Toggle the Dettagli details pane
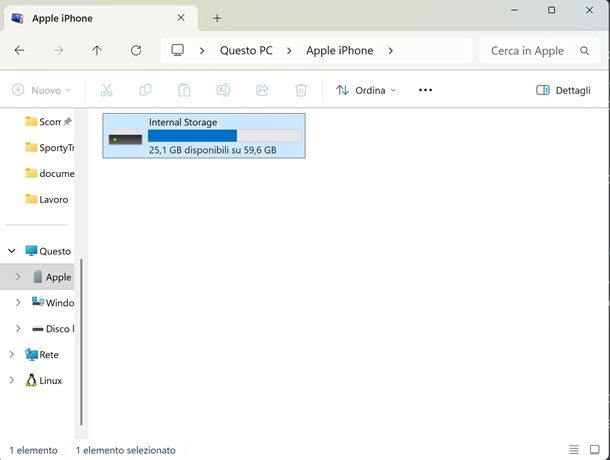 pyautogui.click(x=563, y=90)
